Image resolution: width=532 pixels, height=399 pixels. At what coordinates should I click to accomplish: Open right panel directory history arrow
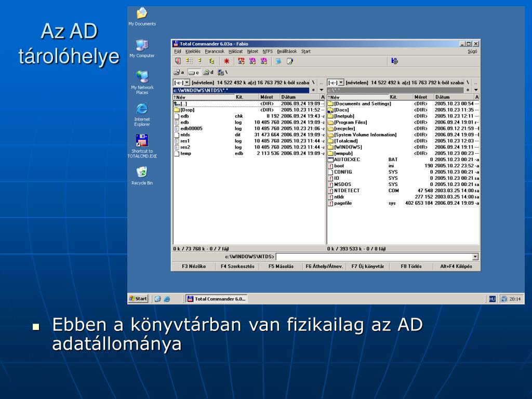(x=476, y=90)
